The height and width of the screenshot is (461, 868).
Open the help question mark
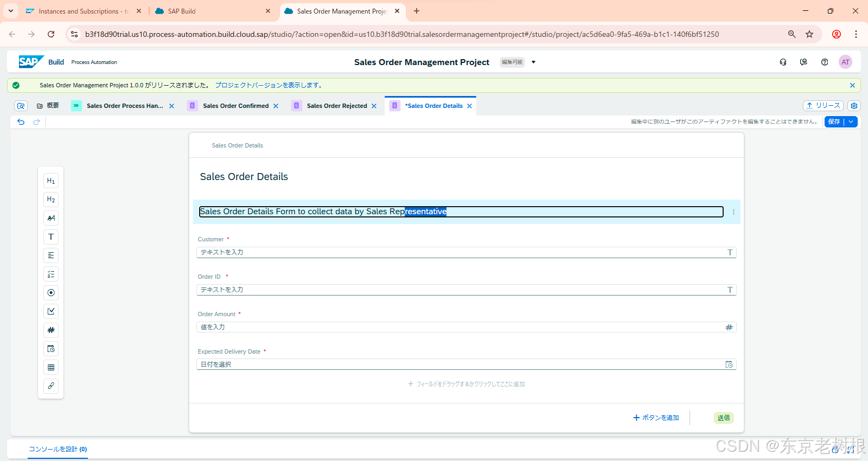(825, 62)
